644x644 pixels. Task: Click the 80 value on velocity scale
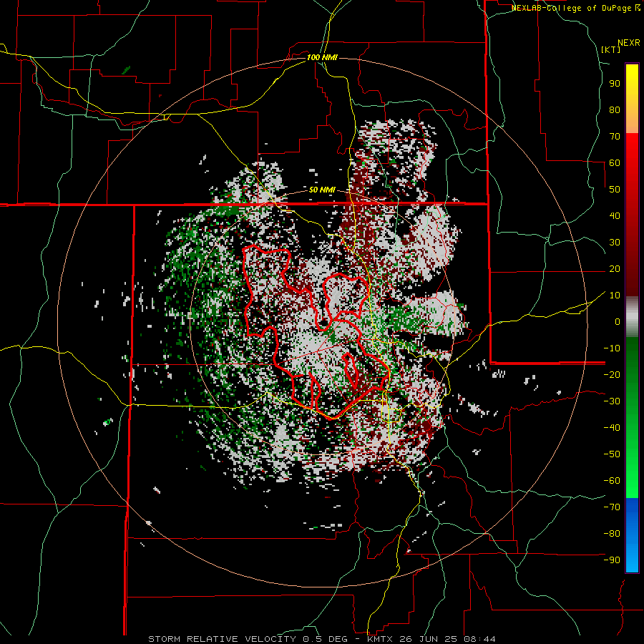pyautogui.click(x=615, y=109)
